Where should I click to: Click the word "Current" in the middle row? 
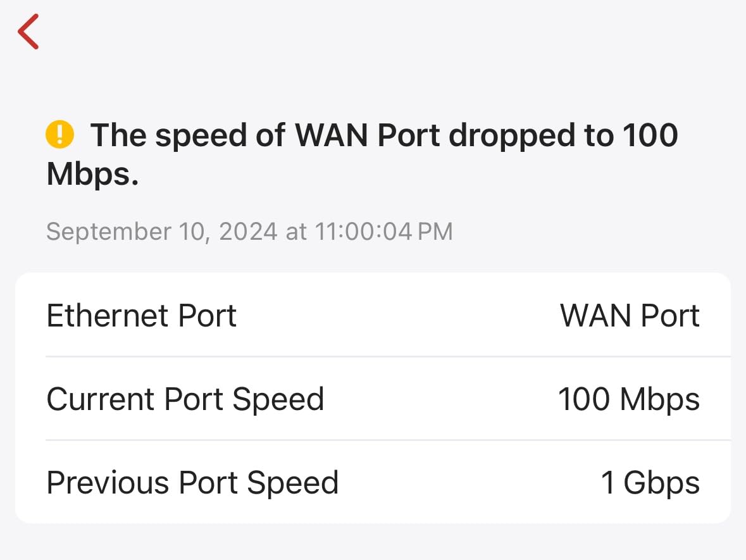click(x=101, y=399)
